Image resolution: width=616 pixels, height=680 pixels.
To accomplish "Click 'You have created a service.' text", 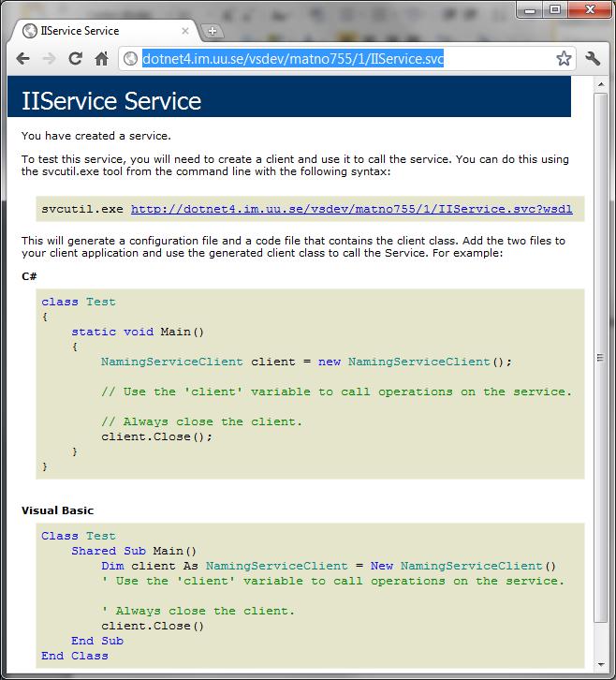I will point(96,136).
